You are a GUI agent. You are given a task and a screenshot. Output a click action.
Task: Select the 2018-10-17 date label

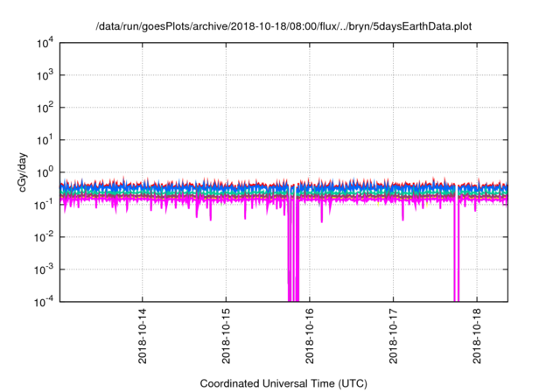[x=393, y=336]
